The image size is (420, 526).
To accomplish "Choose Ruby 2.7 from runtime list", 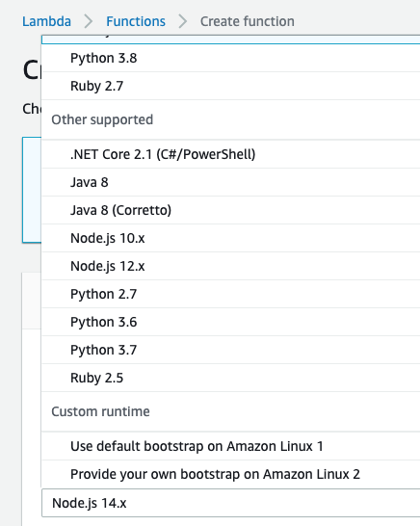I will 231,86.
